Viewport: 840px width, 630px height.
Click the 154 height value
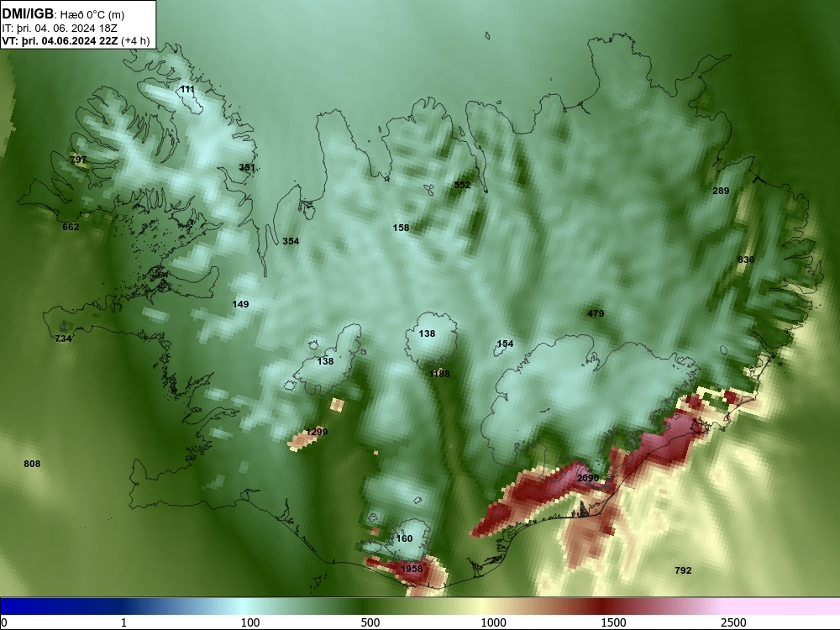point(505,344)
